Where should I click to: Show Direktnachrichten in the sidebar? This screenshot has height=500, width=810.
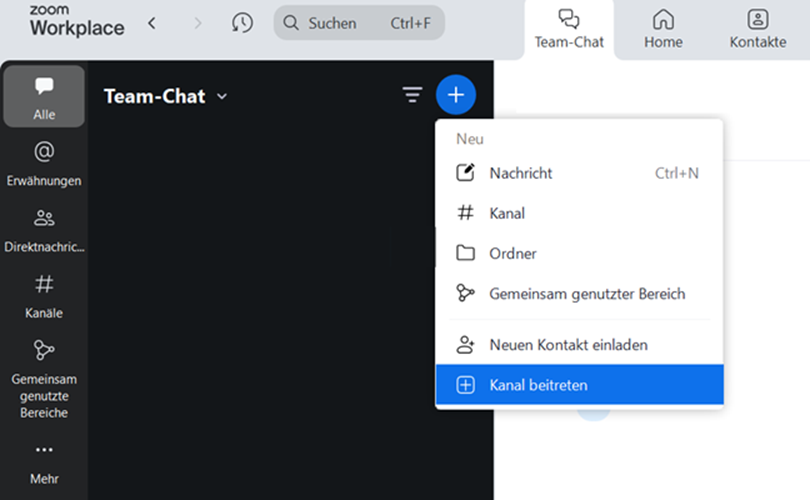44,229
